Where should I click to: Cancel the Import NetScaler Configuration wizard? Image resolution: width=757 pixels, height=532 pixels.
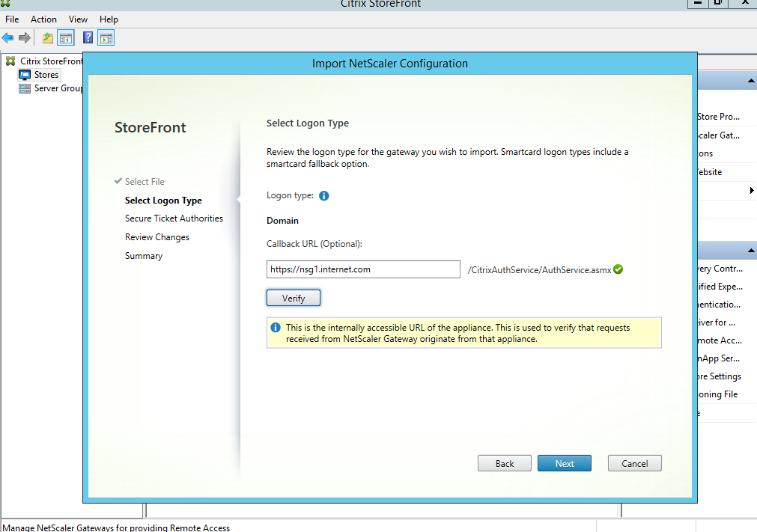click(634, 463)
